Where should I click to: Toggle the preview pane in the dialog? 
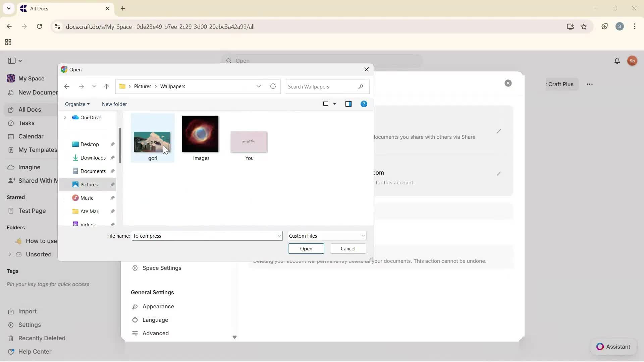pyautogui.click(x=348, y=104)
